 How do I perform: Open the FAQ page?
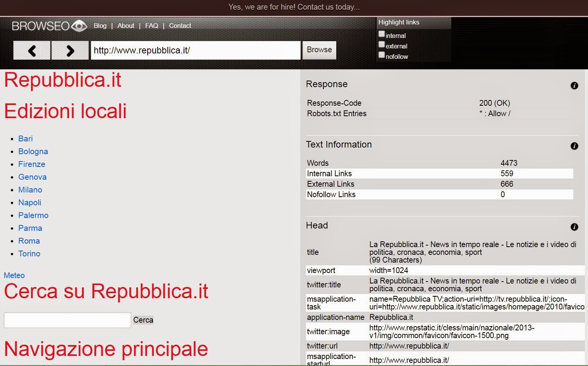click(x=151, y=26)
